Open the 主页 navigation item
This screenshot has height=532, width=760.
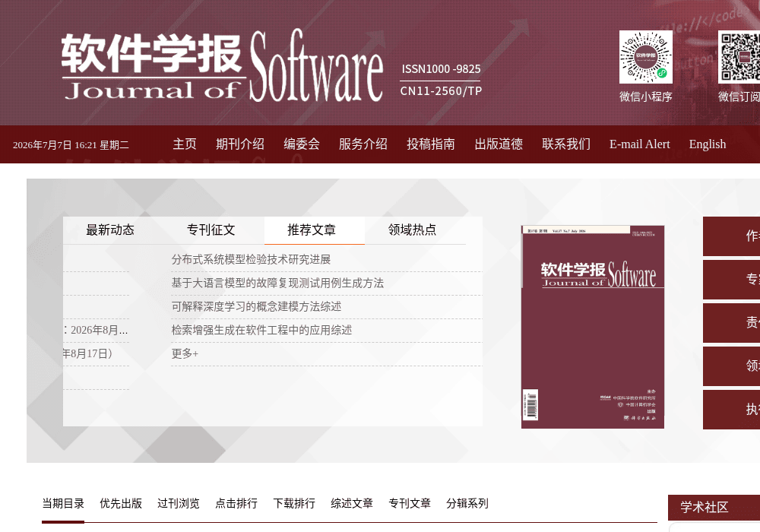[185, 144]
